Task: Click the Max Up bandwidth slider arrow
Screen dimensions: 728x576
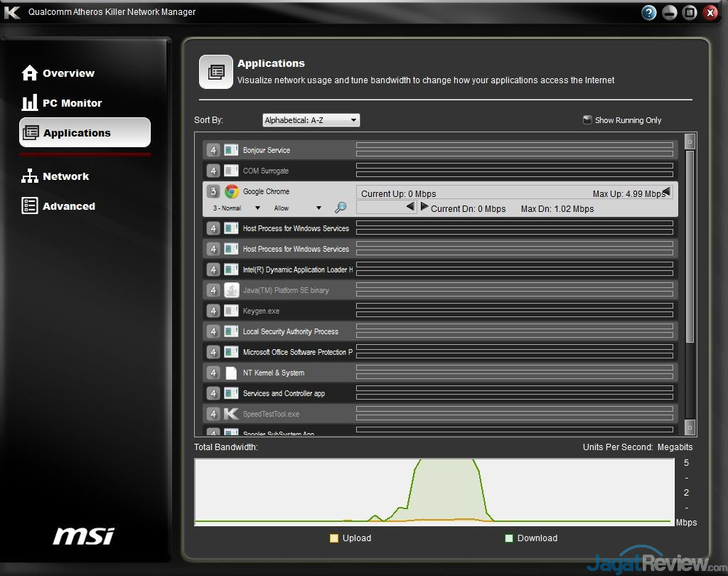Action: pyautogui.click(x=666, y=192)
